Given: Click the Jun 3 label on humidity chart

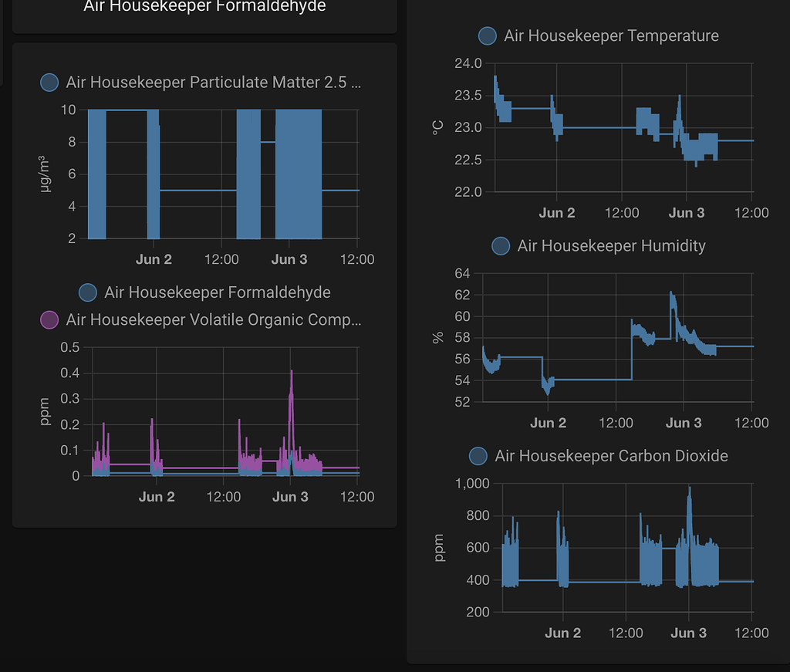Looking at the screenshot, I should pos(684,423).
